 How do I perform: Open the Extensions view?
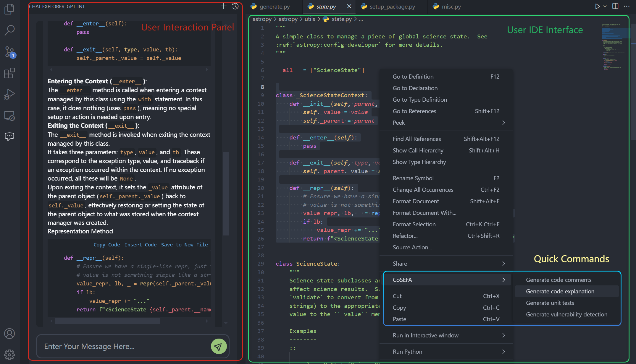pyautogui.click(x=9, y=73)
